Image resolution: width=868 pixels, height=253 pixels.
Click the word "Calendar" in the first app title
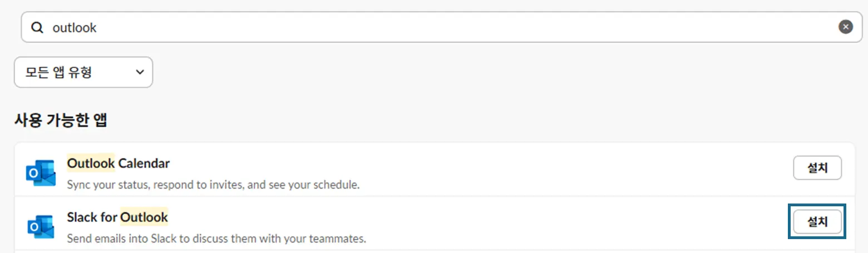(144, 163)
